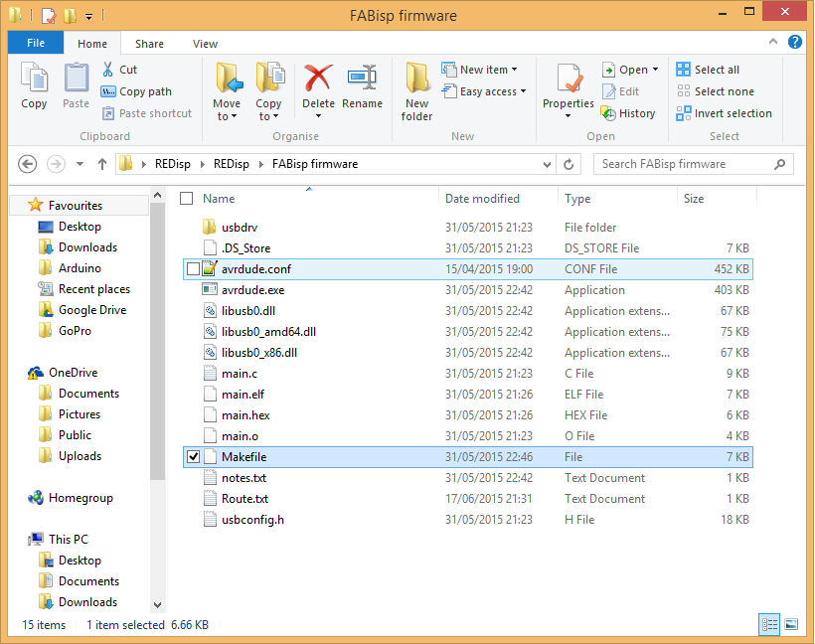Open Explorer help question mark icon
The height and width of the screenshot is (644, 815).
tap(794, 42)
